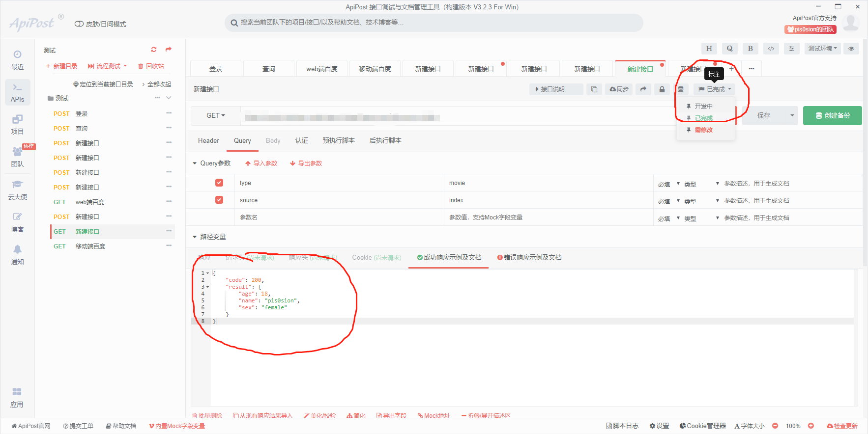The width and height of the screenshot is (868, 434).
Task: Open the 已完成 status dropdown
Action: 715,89
